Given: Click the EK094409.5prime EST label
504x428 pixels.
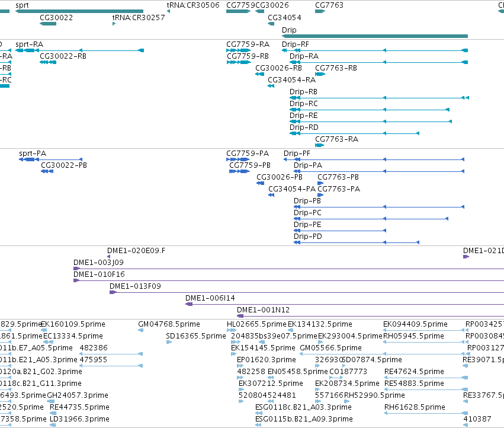Looking at the screenshot, I should 415,324.
